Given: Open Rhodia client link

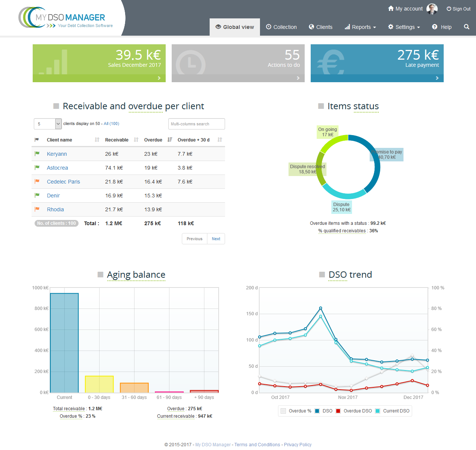Looking at the screenshot, I should (55, 209).
